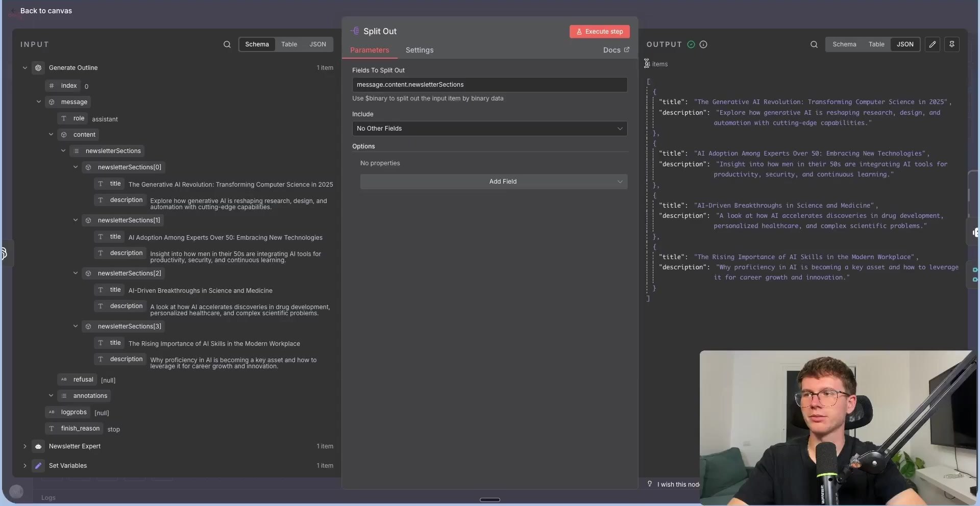This screenshot has width=980, height=506.
Task: Go back to canvas
Action: coord(46,11)
